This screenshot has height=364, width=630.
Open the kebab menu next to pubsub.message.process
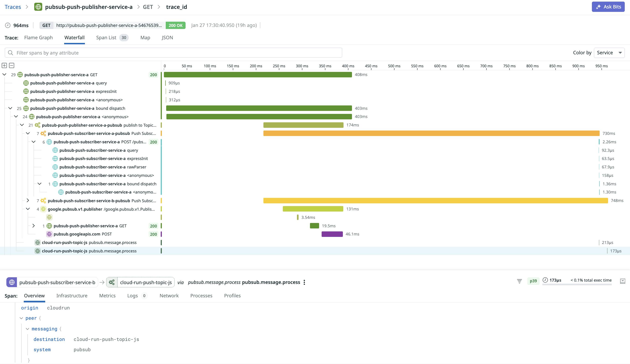[x=304, y=282]
